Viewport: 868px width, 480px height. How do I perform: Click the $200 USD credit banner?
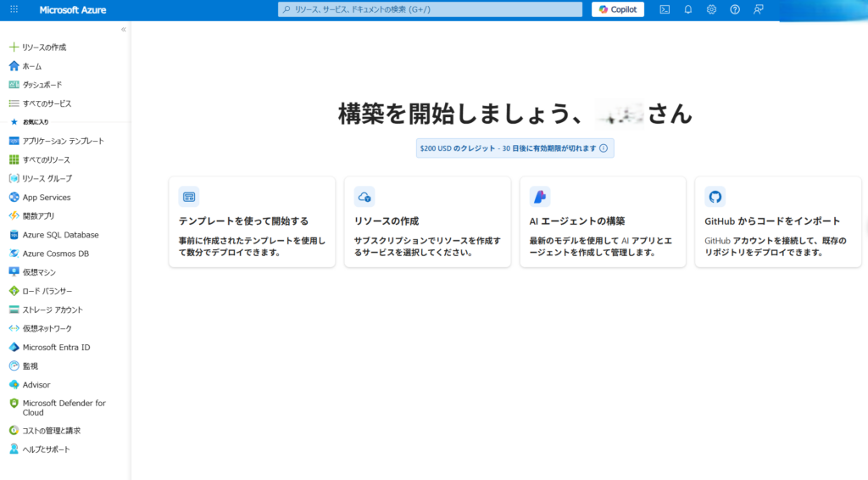coord(515,148)
